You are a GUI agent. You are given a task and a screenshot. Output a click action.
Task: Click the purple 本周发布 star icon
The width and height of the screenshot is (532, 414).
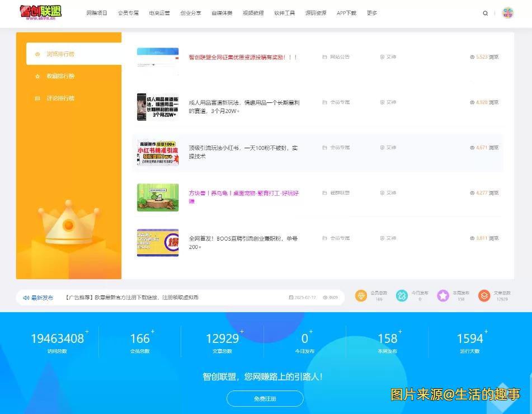click(x=443, y=295)
